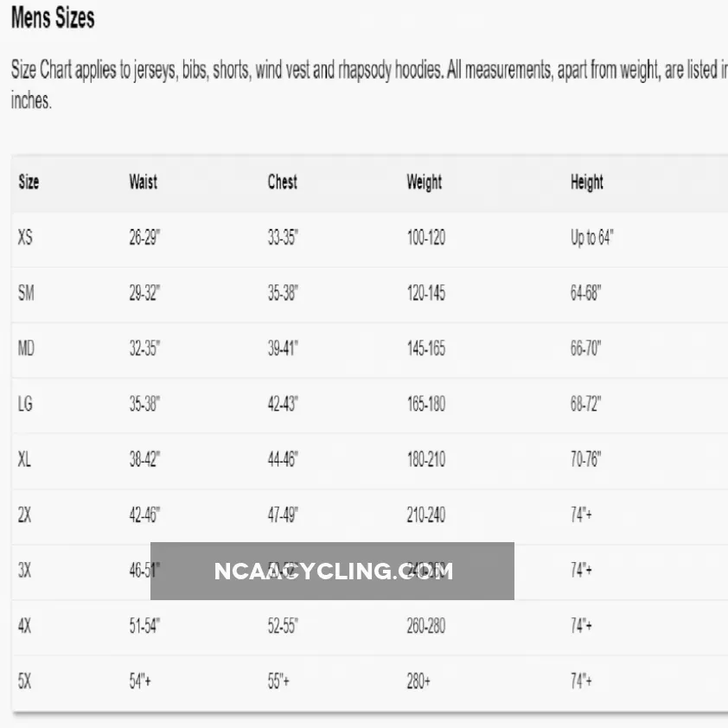Click the XL size row label
The image size is (728, 728).
(x=24, y=459)
